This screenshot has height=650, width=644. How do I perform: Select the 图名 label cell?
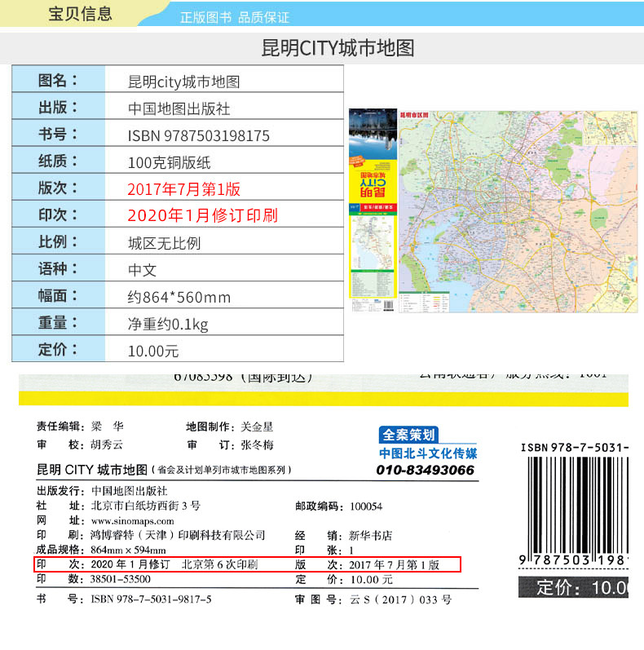59,80
